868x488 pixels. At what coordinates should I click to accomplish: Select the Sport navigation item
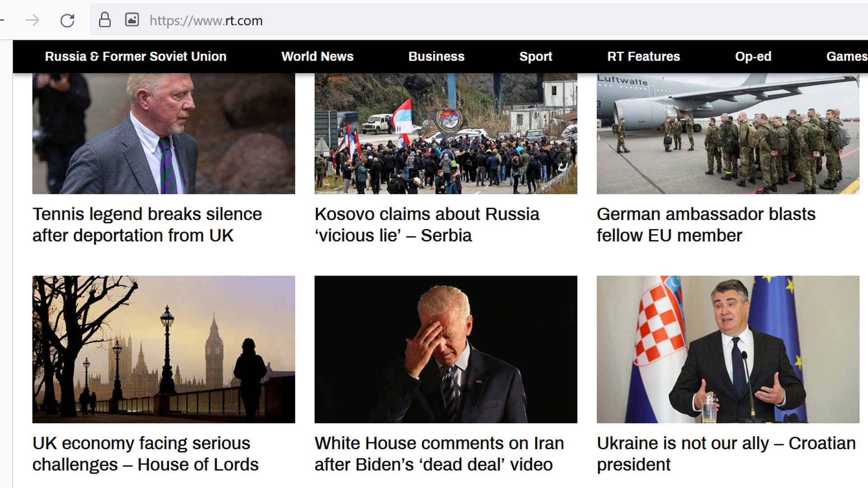[x=535, y=56]
